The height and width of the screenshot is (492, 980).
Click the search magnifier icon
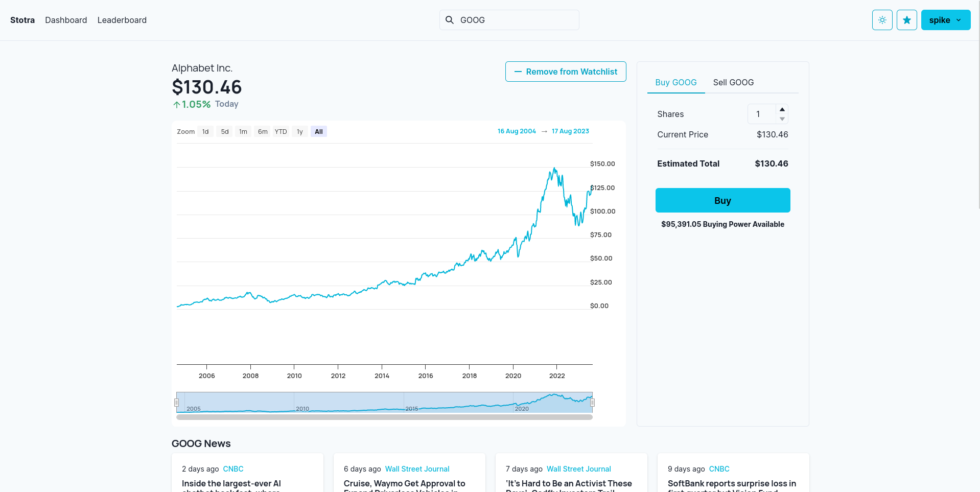450,20
